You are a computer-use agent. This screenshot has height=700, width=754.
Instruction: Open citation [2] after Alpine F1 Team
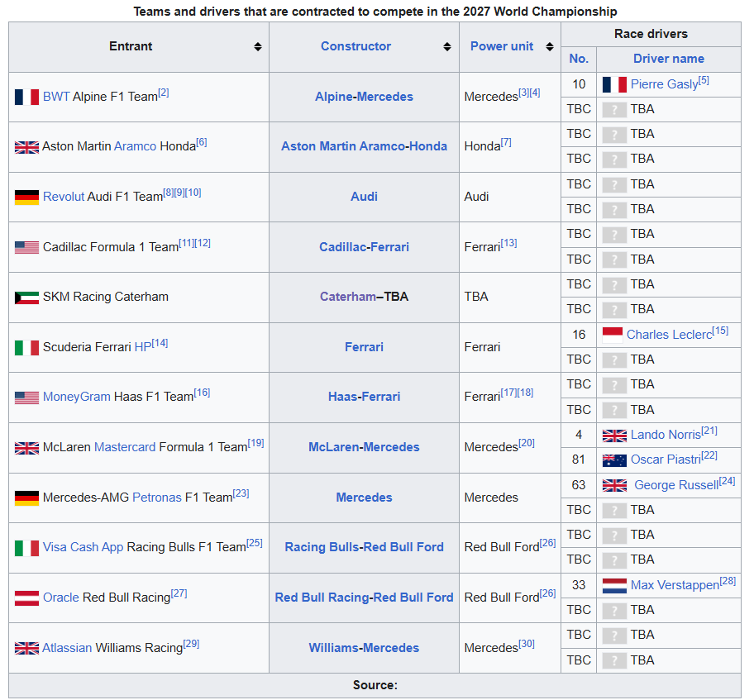point(164,93)
